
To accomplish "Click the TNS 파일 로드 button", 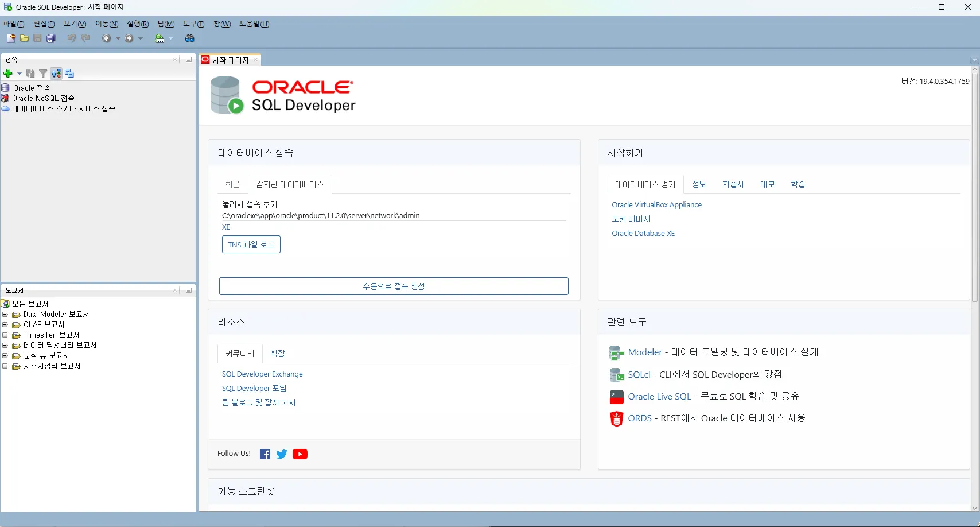I will tap(251, 245).
